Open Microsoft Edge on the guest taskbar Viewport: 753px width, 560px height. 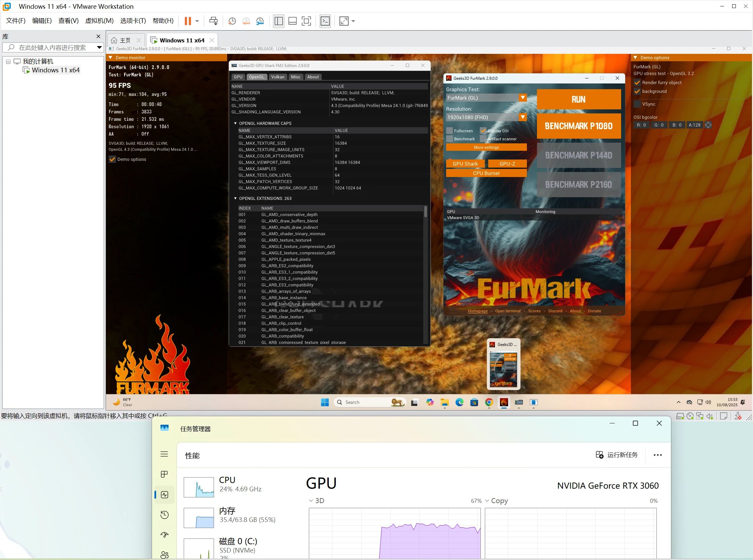[460, 403]
